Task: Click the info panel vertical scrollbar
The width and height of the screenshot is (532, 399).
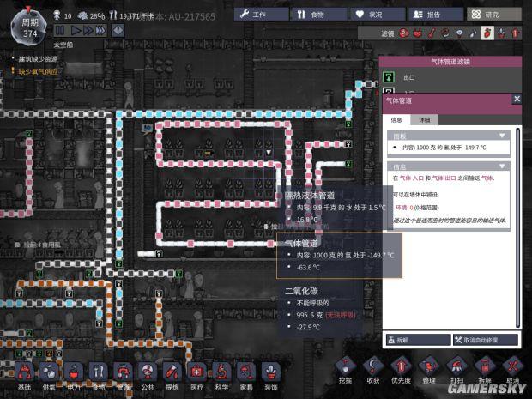Action: coord(518,227)
